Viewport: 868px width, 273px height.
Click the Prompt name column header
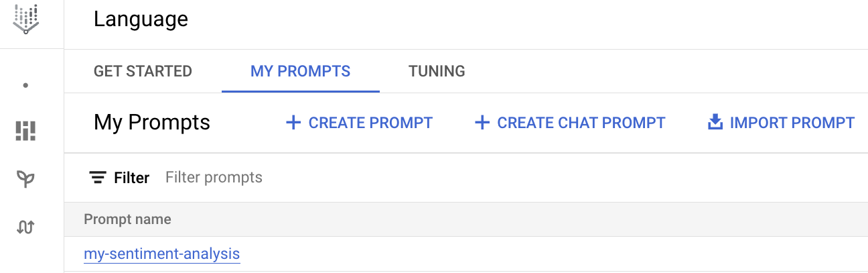[x=127, y=219]
